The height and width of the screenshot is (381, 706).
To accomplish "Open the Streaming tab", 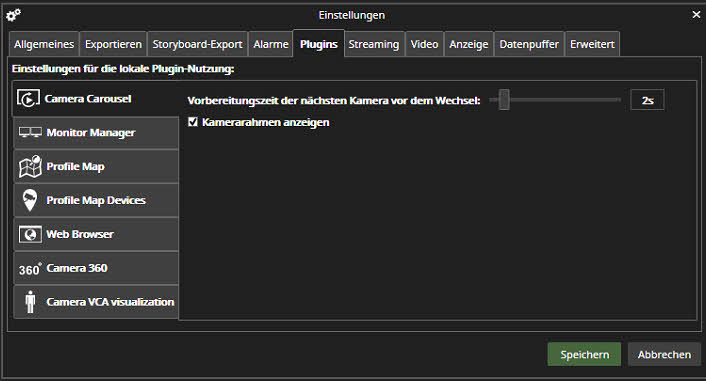I will [x=374, y=44].
